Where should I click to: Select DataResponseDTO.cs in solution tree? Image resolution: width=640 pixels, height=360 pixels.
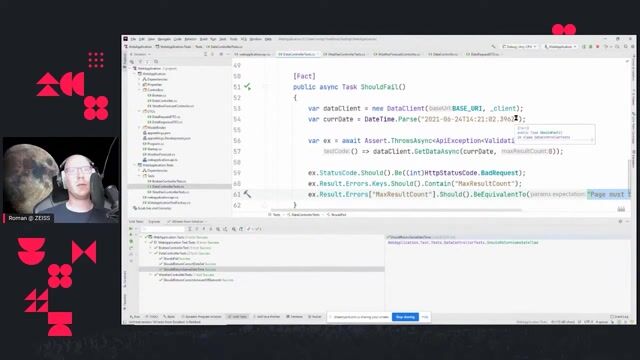[165, 122]
